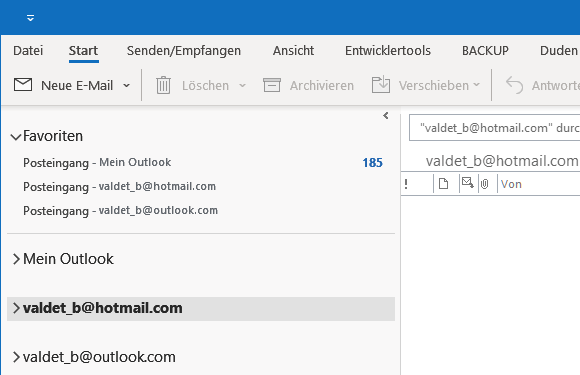
Task: Open the Quick Access Toolbar customize arrow
Action: point(30,17)
